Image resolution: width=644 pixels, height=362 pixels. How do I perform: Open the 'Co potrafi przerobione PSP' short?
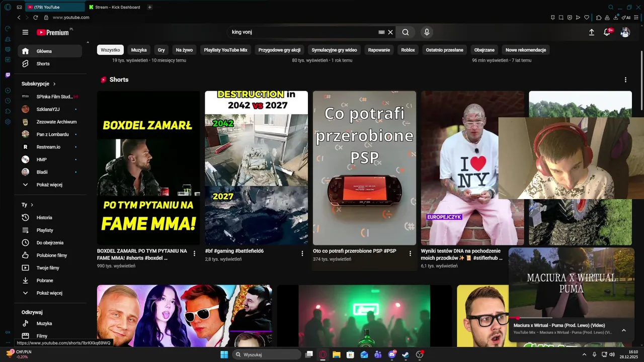point(364,168)
